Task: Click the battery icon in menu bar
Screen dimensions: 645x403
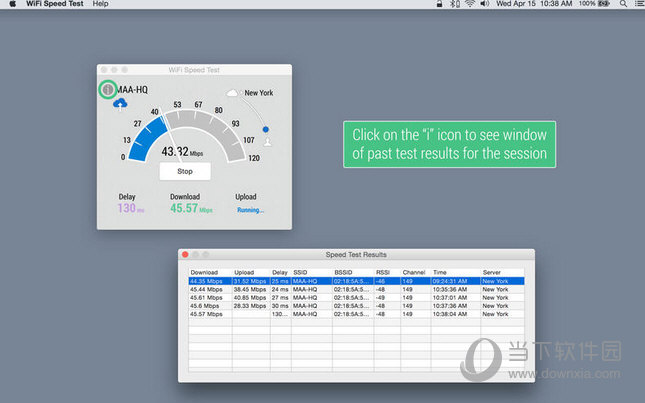Action: [603, 4]
